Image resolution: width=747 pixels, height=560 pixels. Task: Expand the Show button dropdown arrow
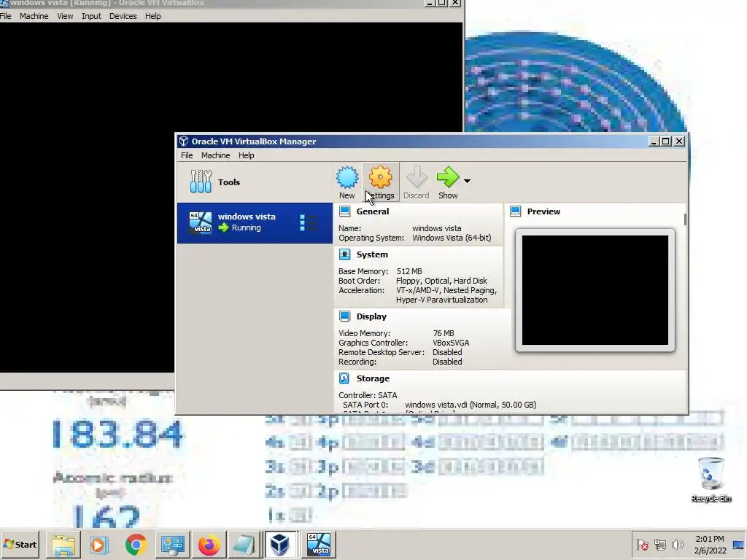[468, 181]
